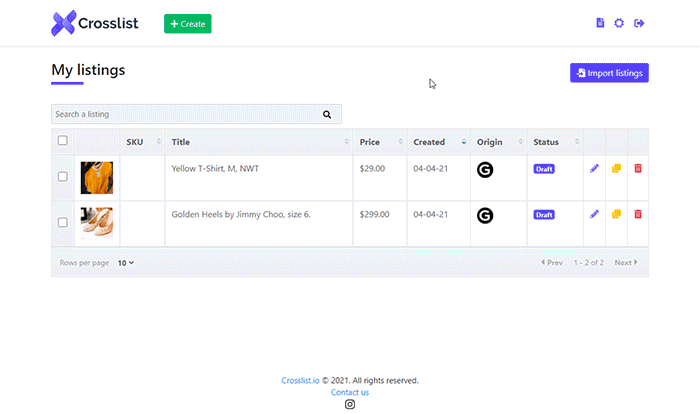700x414 pixels.
Task: Duplicate the Yellow T-Shirt listing
Action: click(x=616, y=168)
